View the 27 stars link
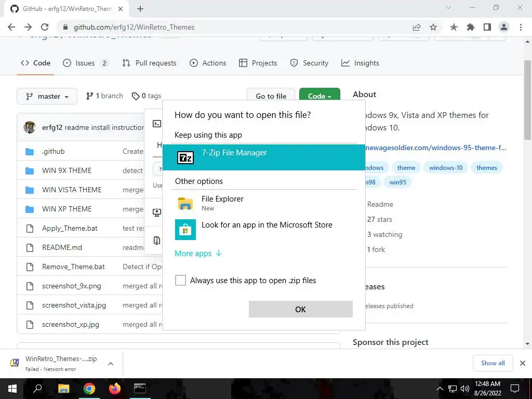Viewport: 532px width, 399px height. (380, 220)
